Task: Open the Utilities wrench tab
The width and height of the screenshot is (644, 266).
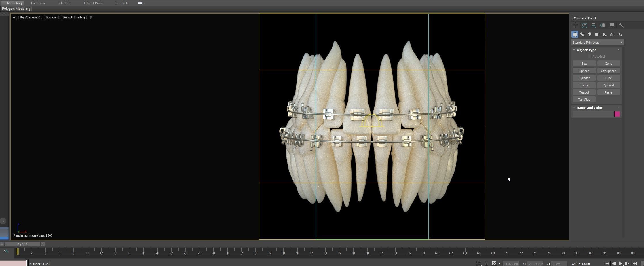Action: pyautogui.click(x=621, y=25)
